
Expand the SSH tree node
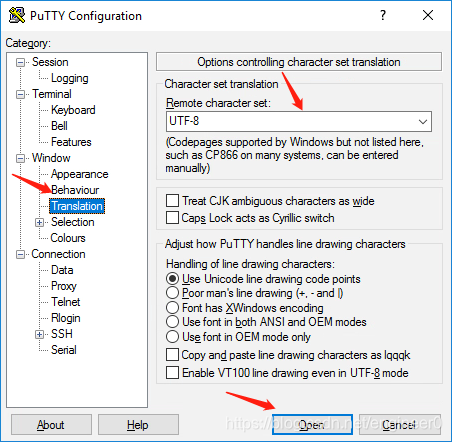coord(39,334)
